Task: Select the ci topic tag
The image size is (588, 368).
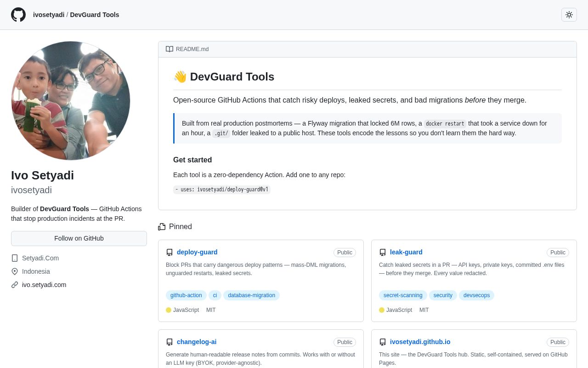Action: pos(215,295)
